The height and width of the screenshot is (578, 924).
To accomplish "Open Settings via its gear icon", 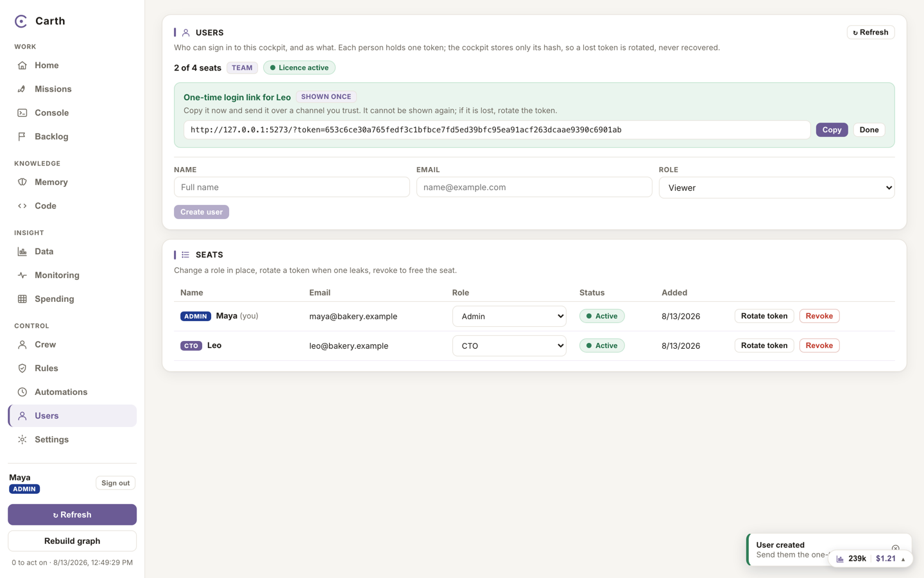I will coord(22,440).
